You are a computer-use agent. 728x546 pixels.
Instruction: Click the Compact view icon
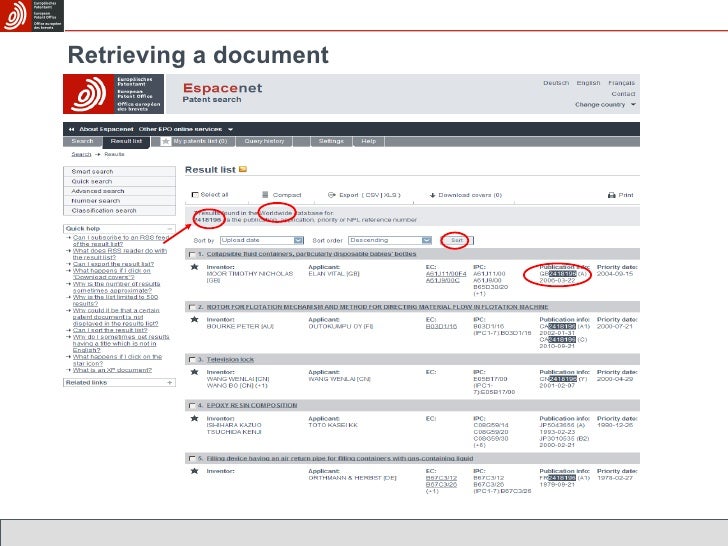(x=265, y=195)
